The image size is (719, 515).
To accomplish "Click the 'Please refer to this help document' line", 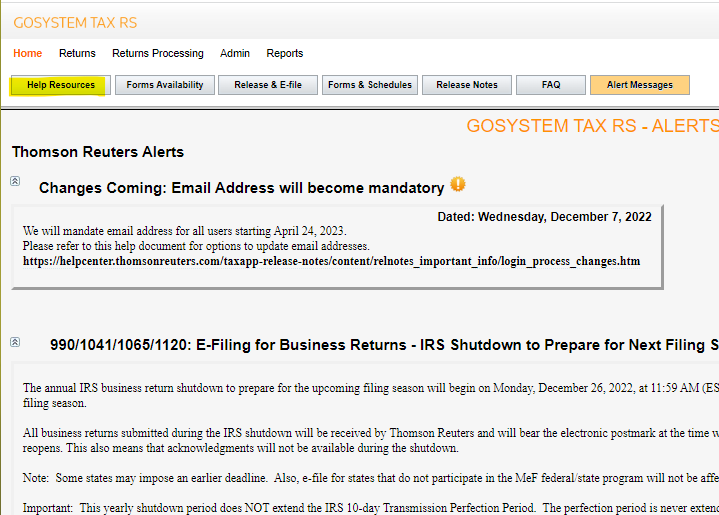I will click(x=196, y=246).
